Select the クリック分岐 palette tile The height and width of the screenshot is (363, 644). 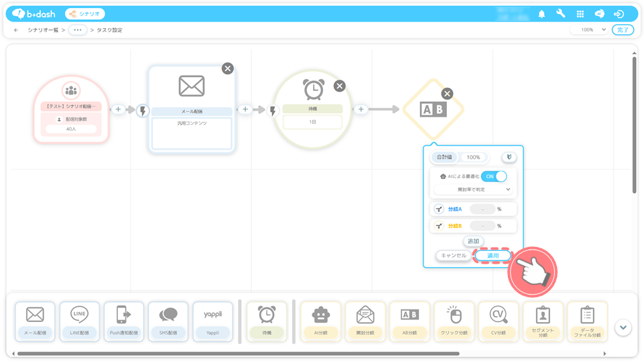point(454,322)
